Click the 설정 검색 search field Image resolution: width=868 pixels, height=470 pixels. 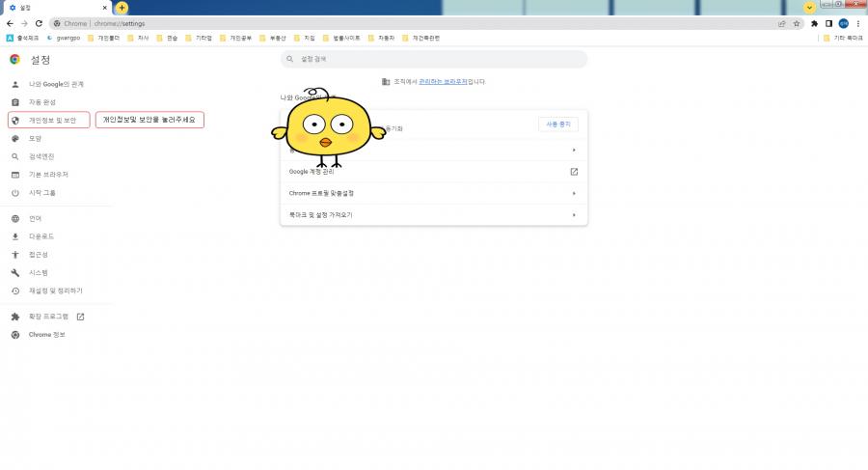[434, 60]
